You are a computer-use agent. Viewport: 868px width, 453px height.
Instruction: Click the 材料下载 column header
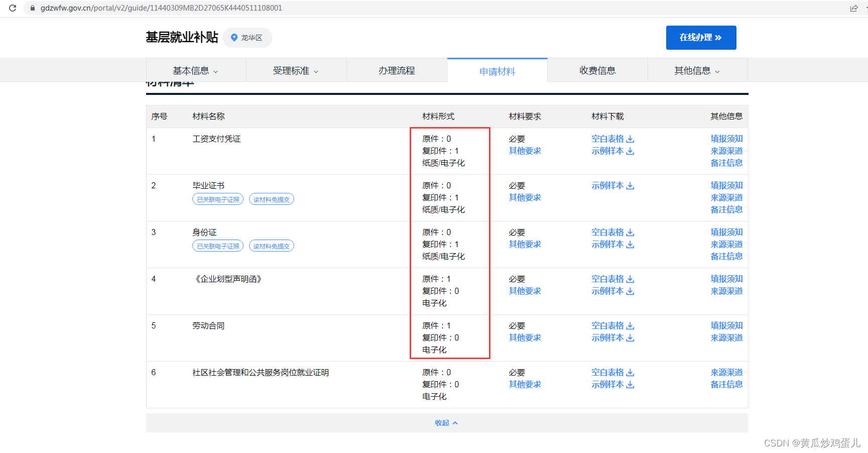(607, 116)
